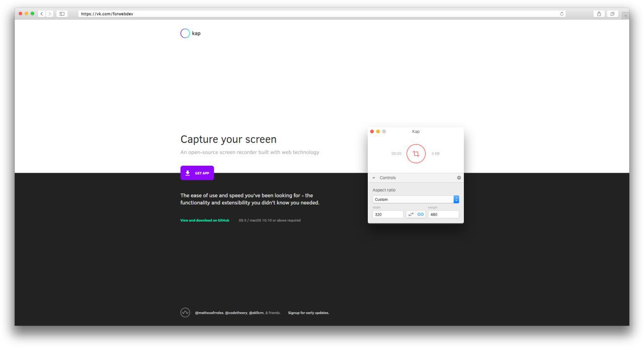The width and height of the screenshot is (644, 347).
Task: Open @matheusfrndes profile link
Action: tap(209, 313)
